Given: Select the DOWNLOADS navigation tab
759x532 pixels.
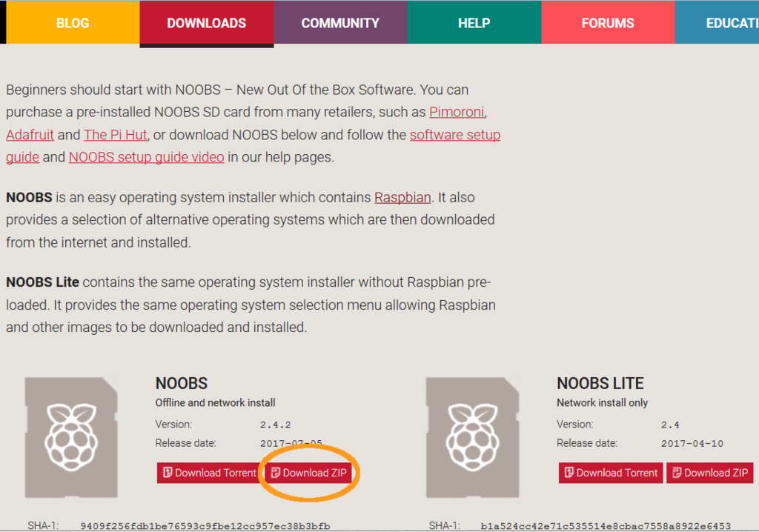Looking at the screenshot, I should pyautogui.click(x=207, y=22).
